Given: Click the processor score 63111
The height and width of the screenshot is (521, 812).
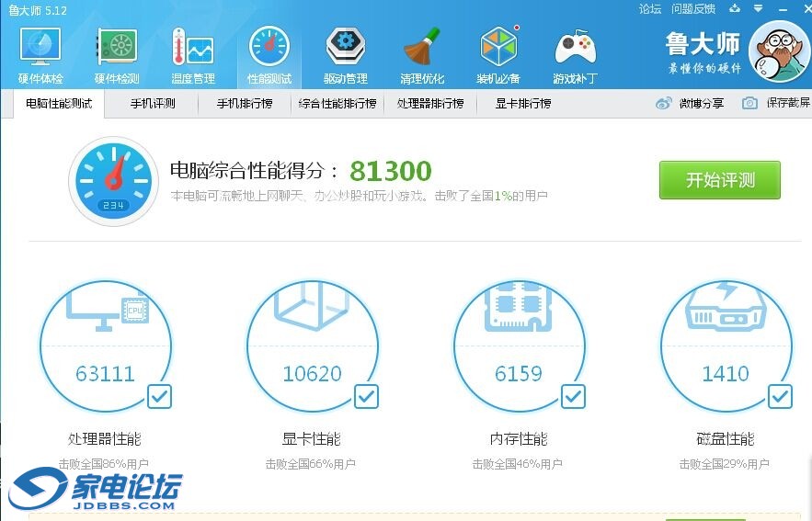Looking at the screenshot, I should tap(105, 374).
